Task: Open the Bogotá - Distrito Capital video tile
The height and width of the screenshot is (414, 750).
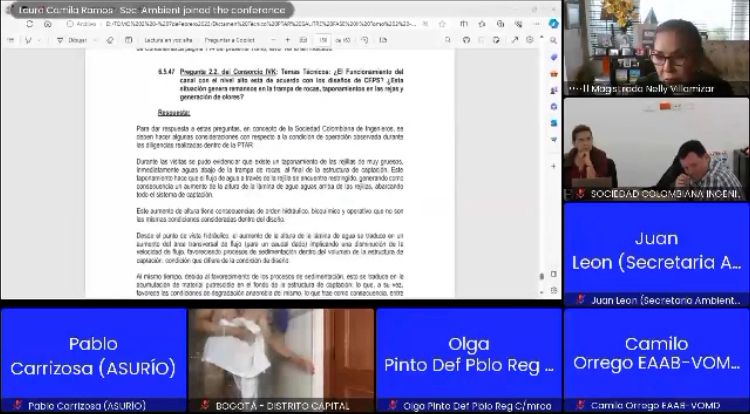Action: [x=281, y=360]
